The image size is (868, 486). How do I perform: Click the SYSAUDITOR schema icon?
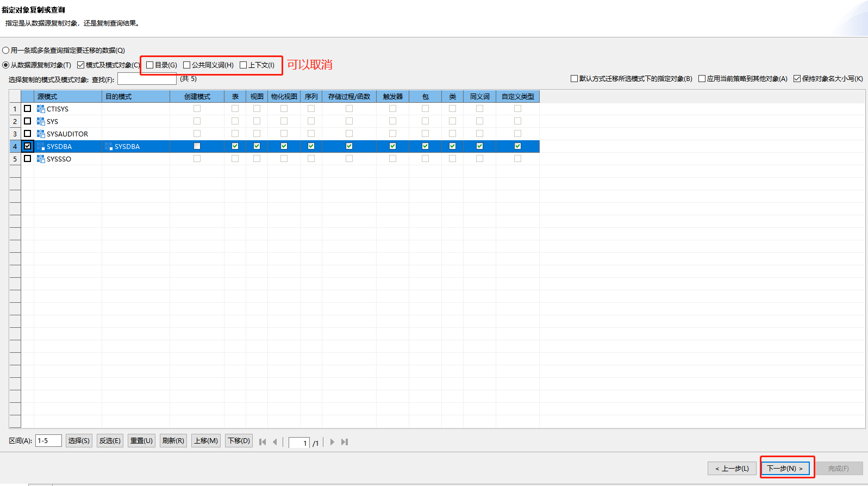pyautogui.click(x=41, y=134)
